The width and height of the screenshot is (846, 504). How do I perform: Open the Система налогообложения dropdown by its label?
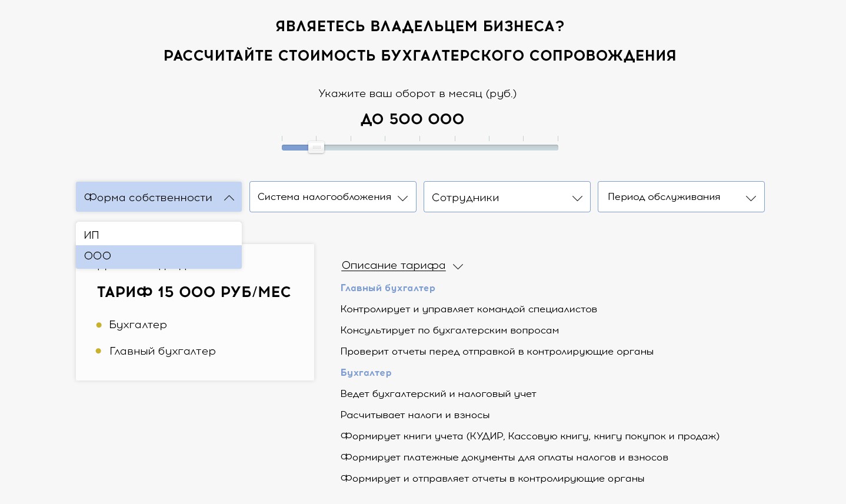[x=324, y=197]
